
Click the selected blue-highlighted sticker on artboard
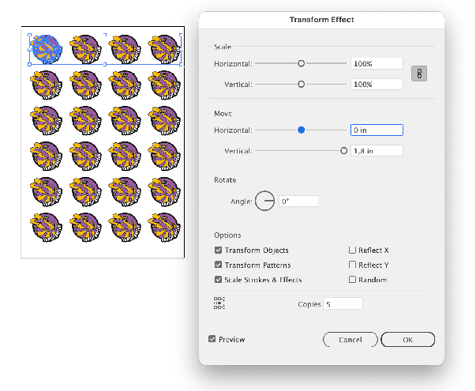click(x=46, y=49)
